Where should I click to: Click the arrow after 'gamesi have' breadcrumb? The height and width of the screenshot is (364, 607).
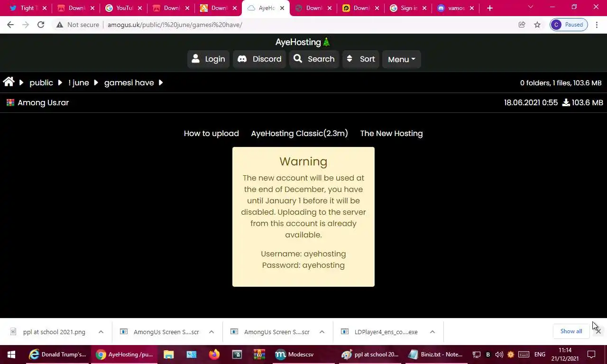[161, 82]
